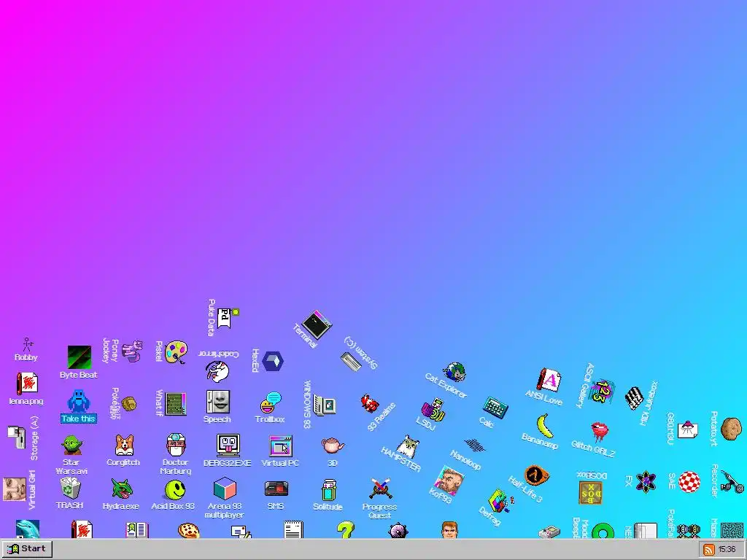747x560 pixels.
Task: Open the Virtual Girl face icon
Action: point(15,489)
